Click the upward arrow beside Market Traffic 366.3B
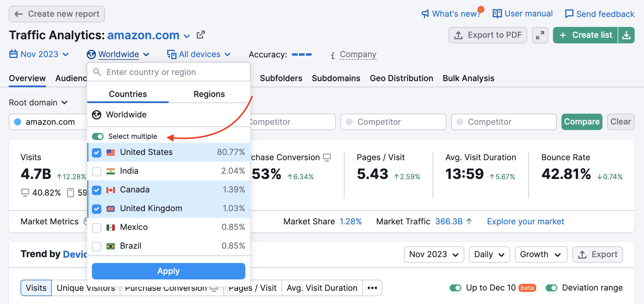 (469, 221)
